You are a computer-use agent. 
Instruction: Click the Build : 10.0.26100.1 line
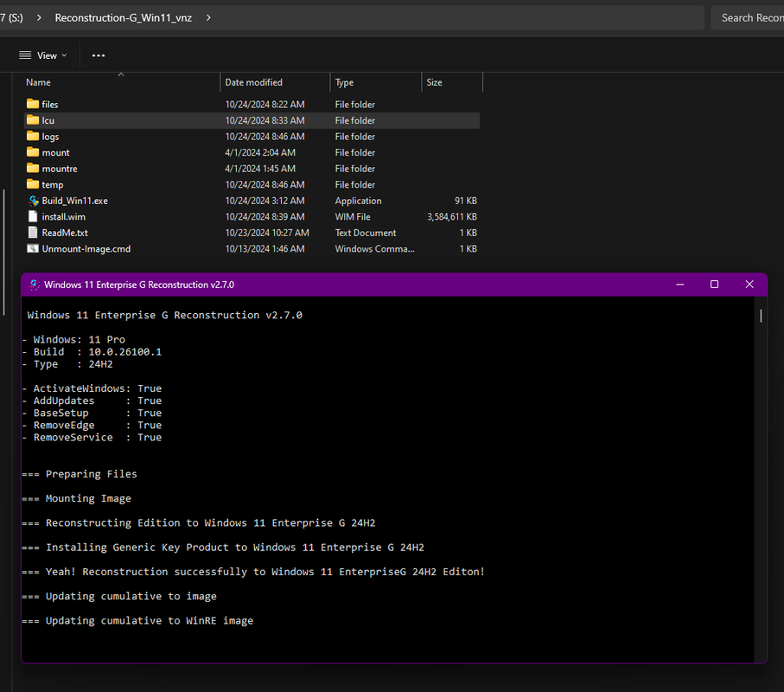[92, 352]
